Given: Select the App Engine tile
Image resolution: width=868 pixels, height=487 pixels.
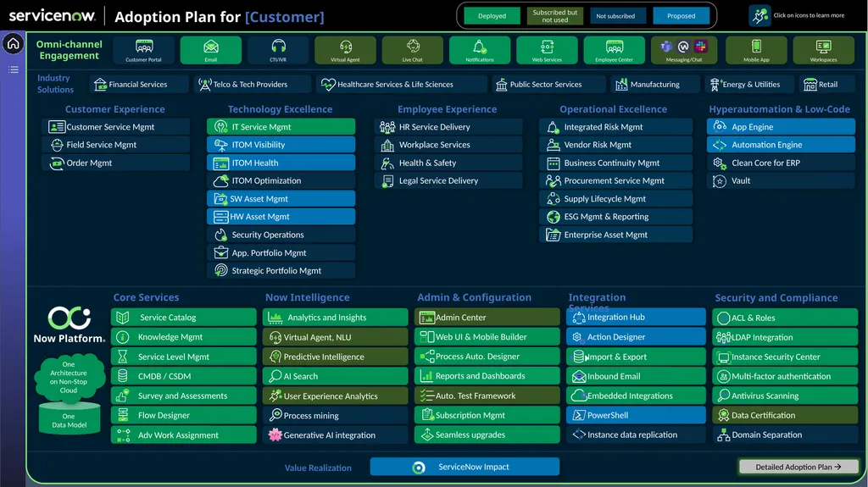Looking at the screenshot, I should (x=781, y=127).
